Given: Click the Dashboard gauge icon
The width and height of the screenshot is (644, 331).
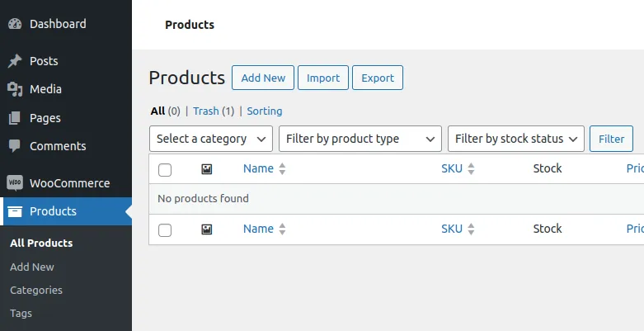Looking at the screenshot, I should 15,24.
